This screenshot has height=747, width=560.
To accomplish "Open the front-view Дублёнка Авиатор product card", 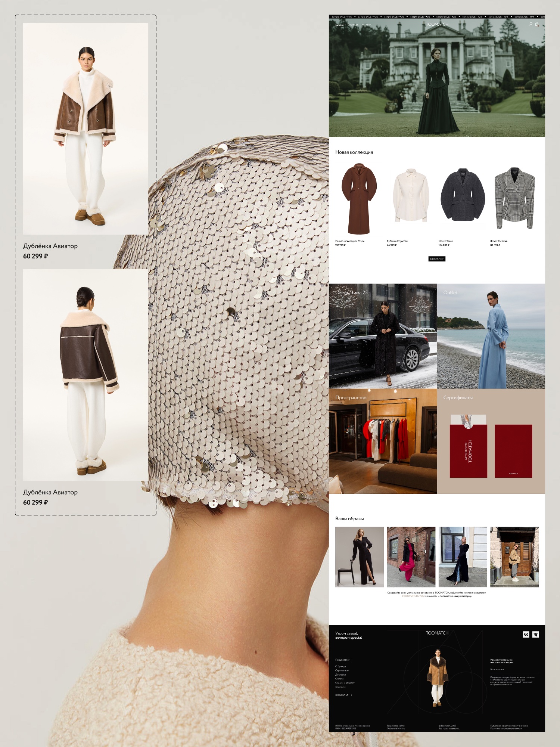I will click(x=85, y=141).
